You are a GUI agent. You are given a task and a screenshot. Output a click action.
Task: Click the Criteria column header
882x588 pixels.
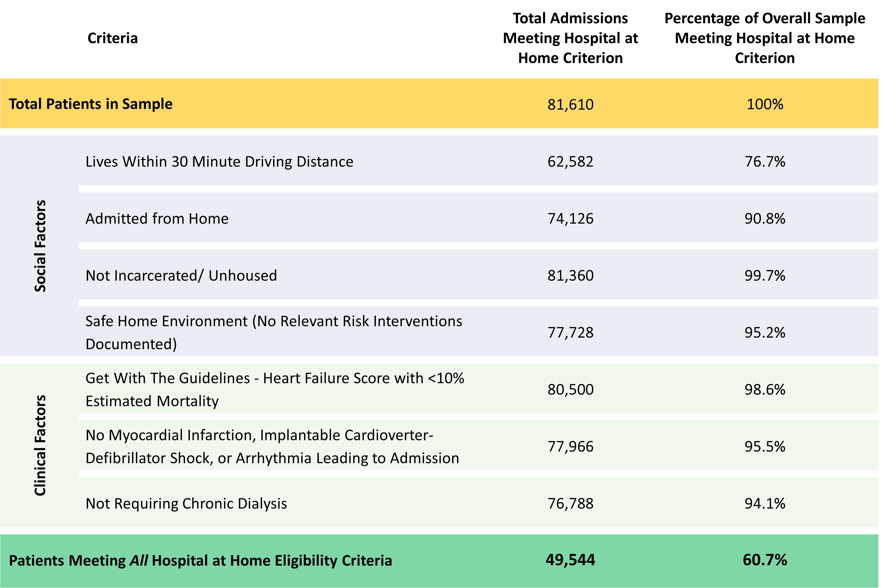tap(112, 38)
